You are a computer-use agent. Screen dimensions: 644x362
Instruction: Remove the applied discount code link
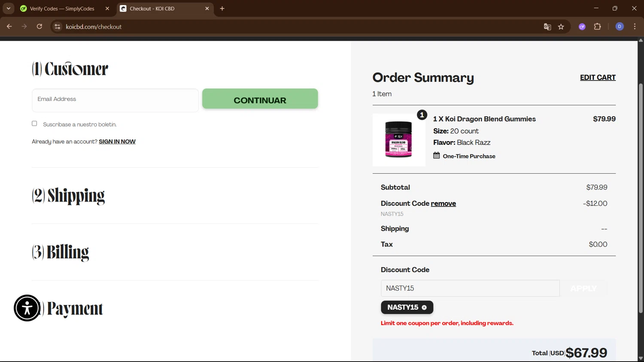(x=444, y=203)
